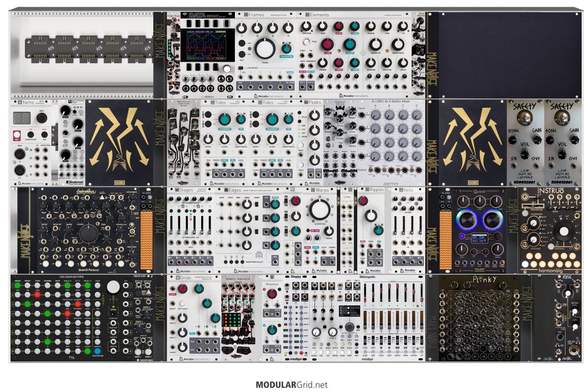This screenshot has height=392, width=584.
Task: Toggle the PLAY button on Elements
Action: (306, 41)
